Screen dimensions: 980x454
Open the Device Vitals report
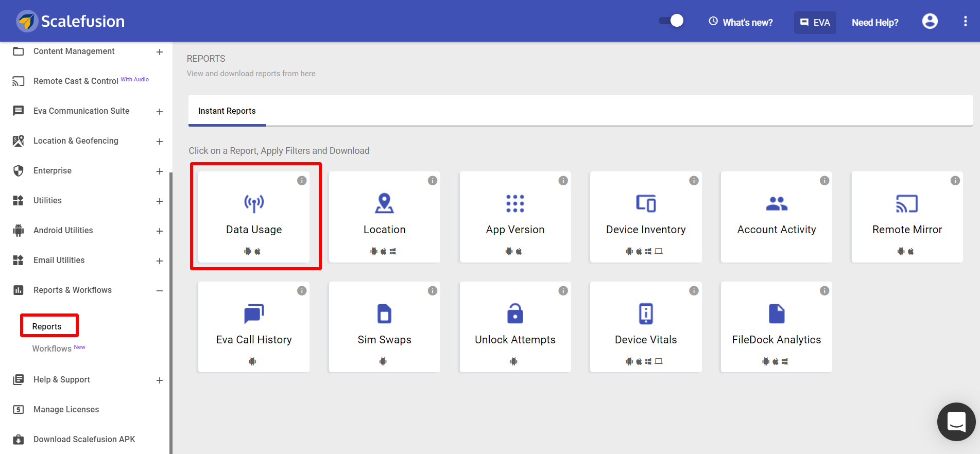[646, 327]
